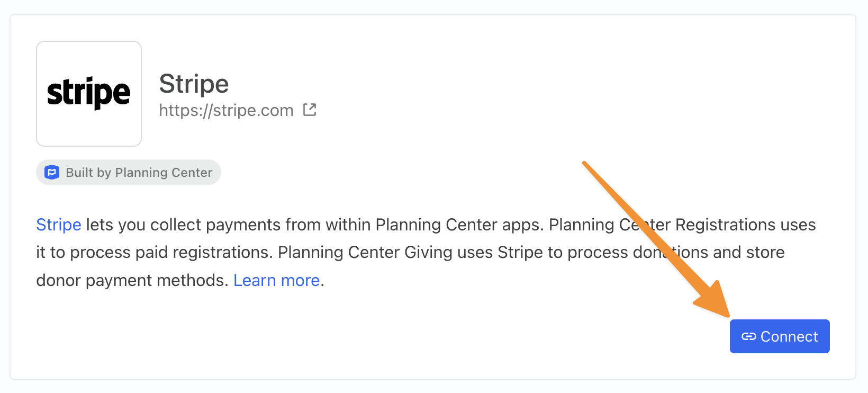Click the Connect label text in button
The image size is (868, 393).
point(789,336)
